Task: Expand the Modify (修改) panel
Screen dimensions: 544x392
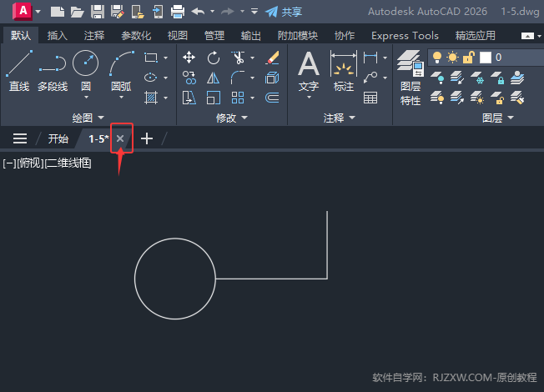Action: pos(231,118)
